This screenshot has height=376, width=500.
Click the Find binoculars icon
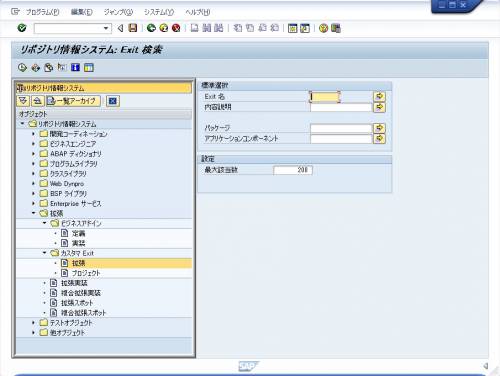pyautogui.click(x=207, y=28)
